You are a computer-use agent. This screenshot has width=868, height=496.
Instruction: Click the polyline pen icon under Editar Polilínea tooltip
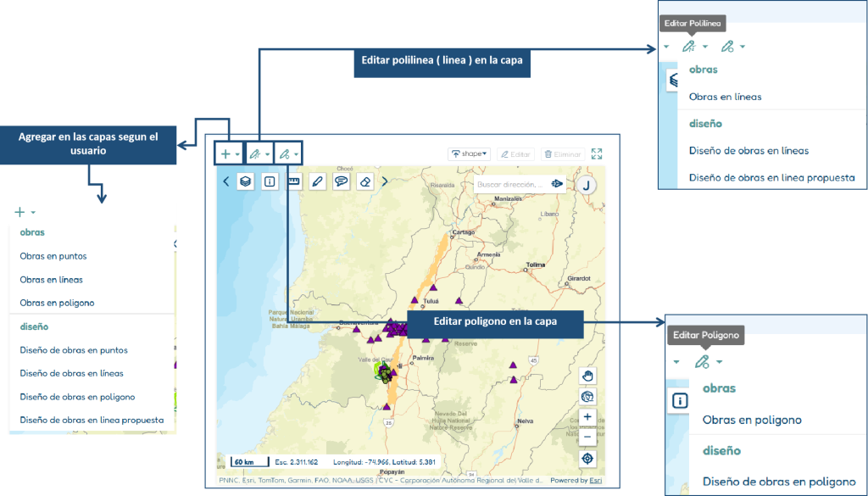click(688, 47)
